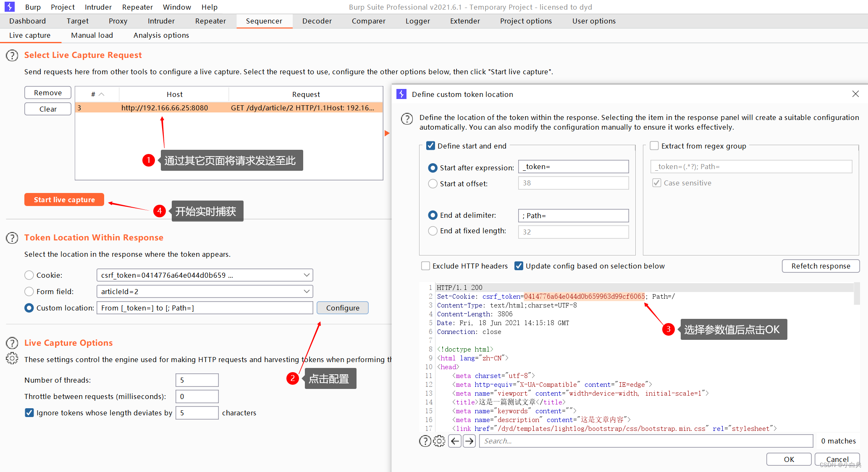Screen dimensions: 868x472
Task: Select the Start at offset radio button
Action: point(433,184)
